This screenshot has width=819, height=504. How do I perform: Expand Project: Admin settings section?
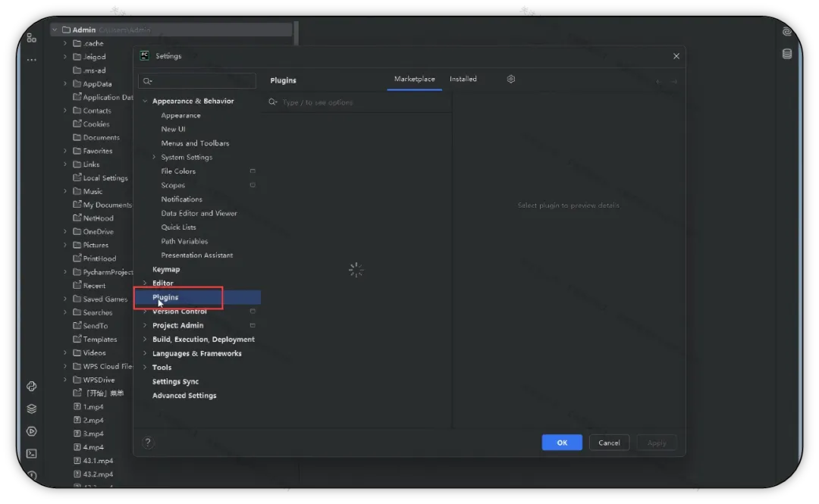click(145, 325)
